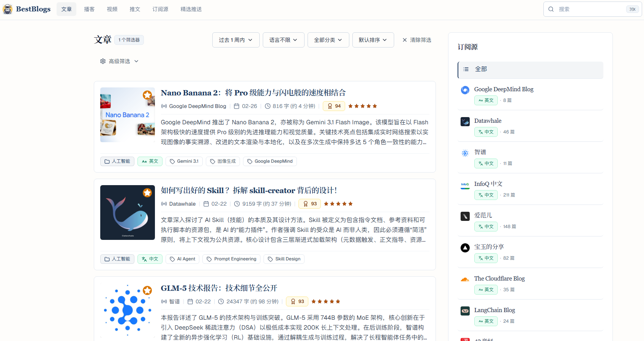Open the 过去 1 周内 time dropdown
The width and height of the screenshot is (644, 341).
click(235, 40)
